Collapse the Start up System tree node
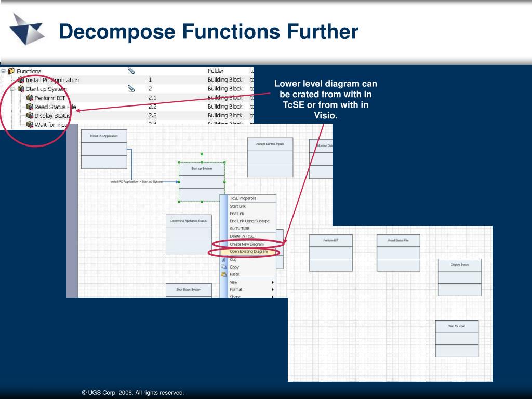Image resolution: width=532 pixels, height=399 pixels. coord(12,89)
